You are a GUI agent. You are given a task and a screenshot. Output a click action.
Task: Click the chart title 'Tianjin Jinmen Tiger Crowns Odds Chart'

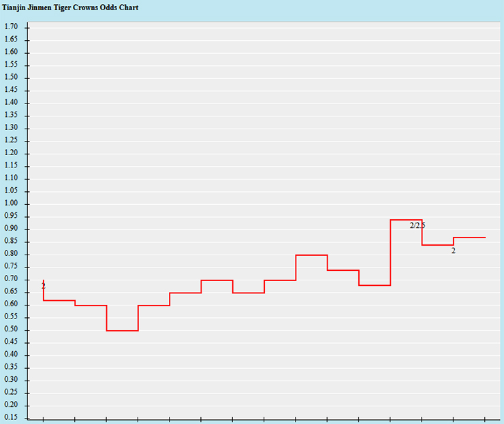pyautogui.click(x=71, y=7)
